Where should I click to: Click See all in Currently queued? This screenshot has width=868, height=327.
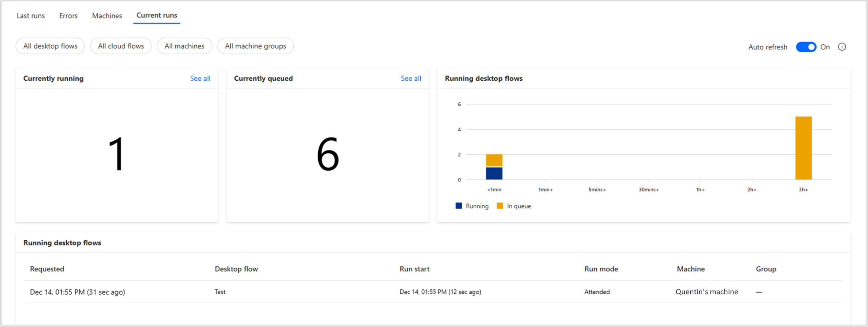pyautogui.click(x=411, y=78)
